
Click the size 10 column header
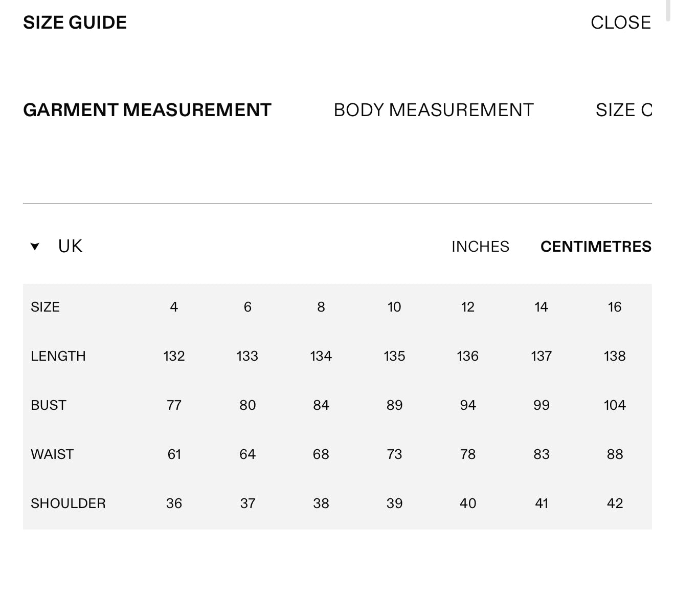click(394, 307)
